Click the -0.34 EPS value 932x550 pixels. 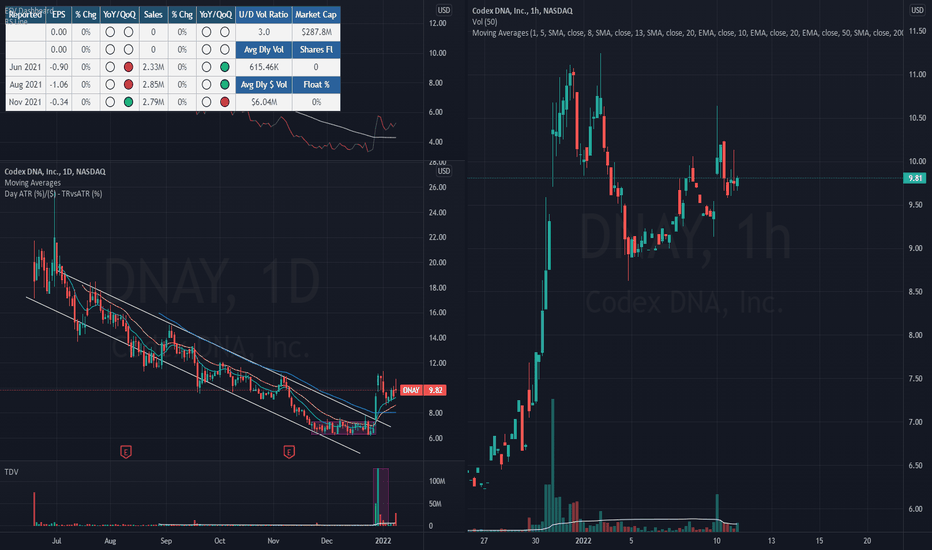[x=59, y=102]
